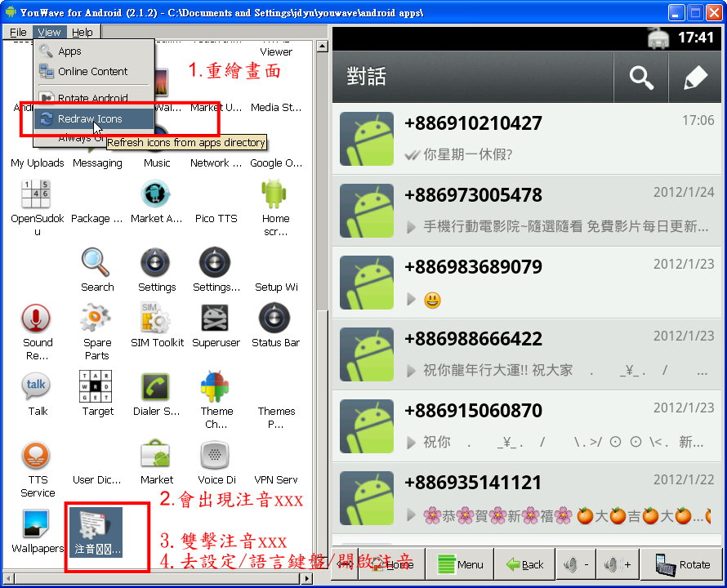Screen dimensions: 727x588
Task: Raise volume with the speaker plus button
Action: [617, 564]
